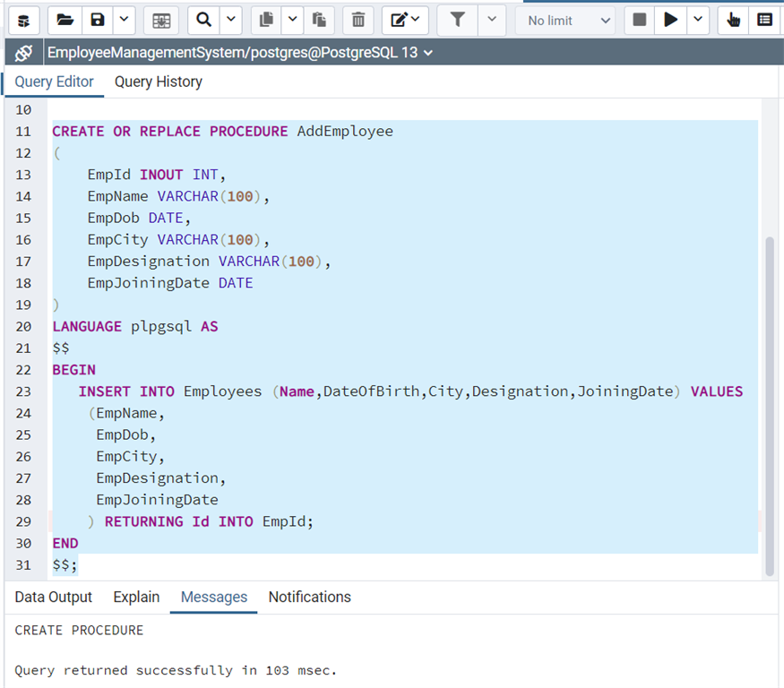
Task: Click the Paste clipboard icon
Action: (319, 20)
